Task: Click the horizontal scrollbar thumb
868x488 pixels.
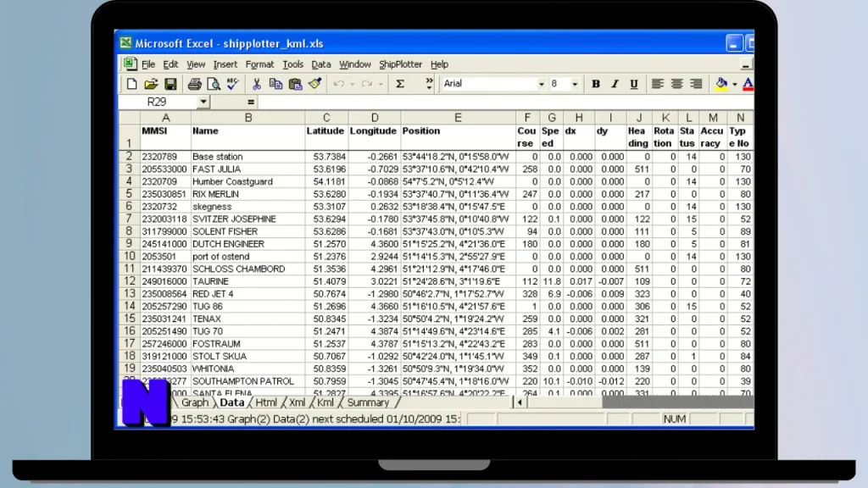Action: pyautogui.click(x=564, y=402)
